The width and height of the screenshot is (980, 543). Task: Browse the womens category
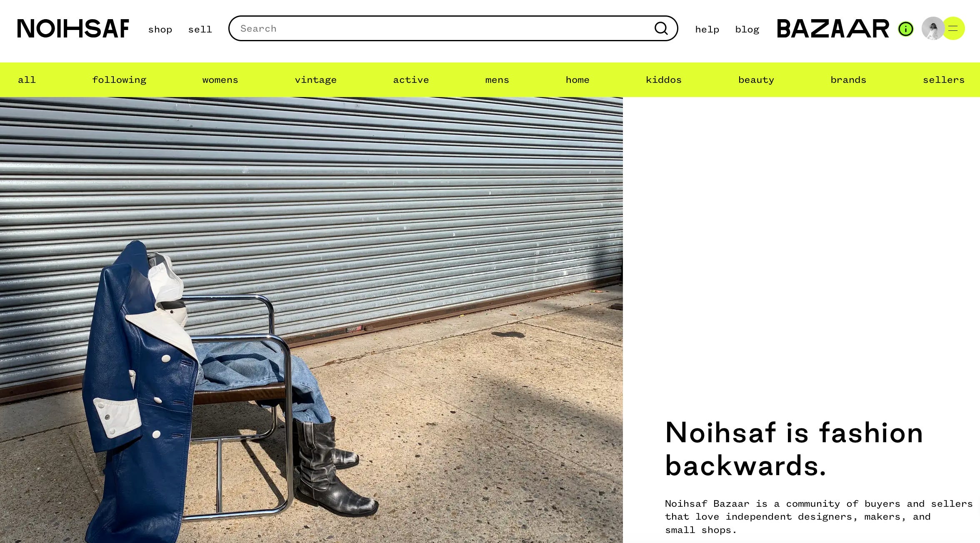[220, 80]
